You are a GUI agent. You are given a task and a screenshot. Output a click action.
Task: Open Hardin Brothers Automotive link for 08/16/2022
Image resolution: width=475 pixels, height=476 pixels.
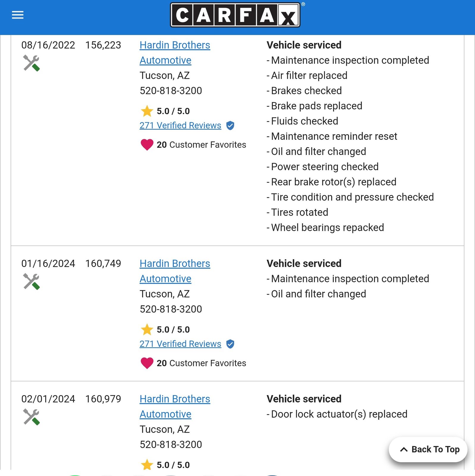(x=175, y=45)
